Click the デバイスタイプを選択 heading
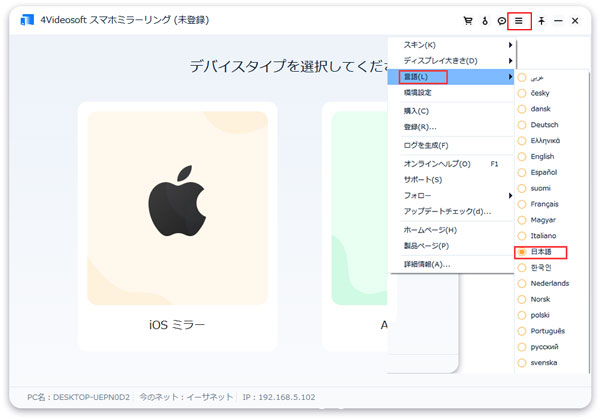The width and height of the screenshot is (600, 420). pyautogui.click(x=289, y=66)
